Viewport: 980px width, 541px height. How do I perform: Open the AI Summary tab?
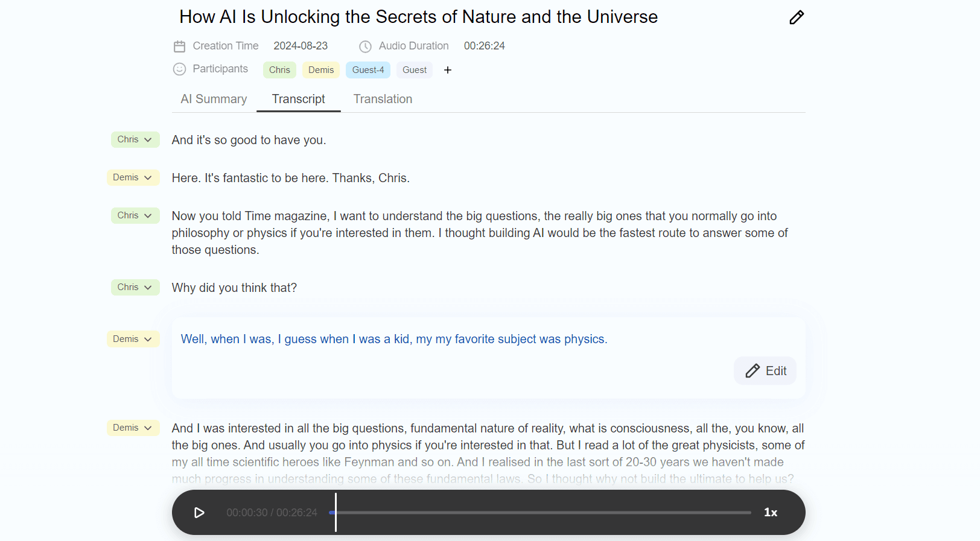point(214,99)
